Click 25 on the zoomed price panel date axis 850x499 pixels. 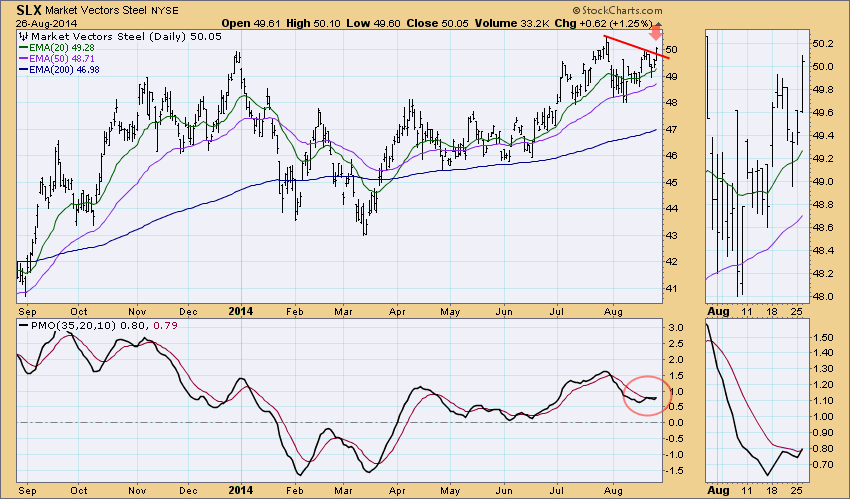pos(796,312)
